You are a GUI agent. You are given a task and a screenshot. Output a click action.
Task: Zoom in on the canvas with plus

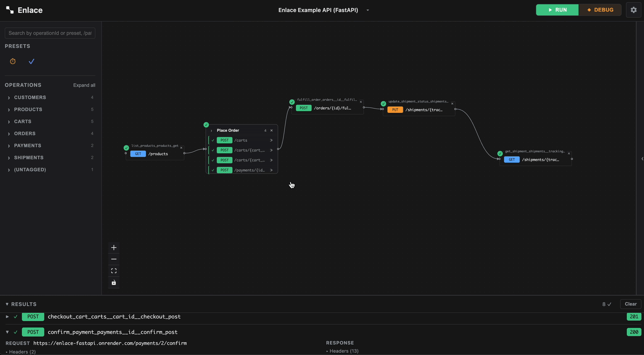(x=114, y=248)
